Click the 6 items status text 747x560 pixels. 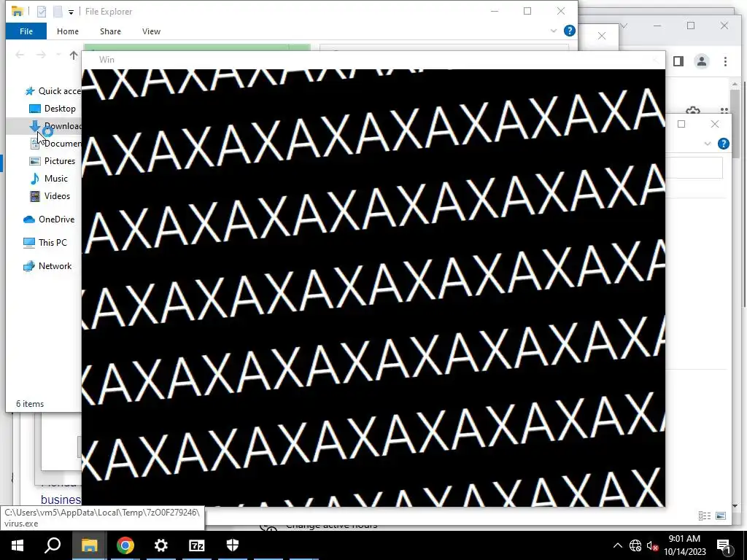coord(30,404)
